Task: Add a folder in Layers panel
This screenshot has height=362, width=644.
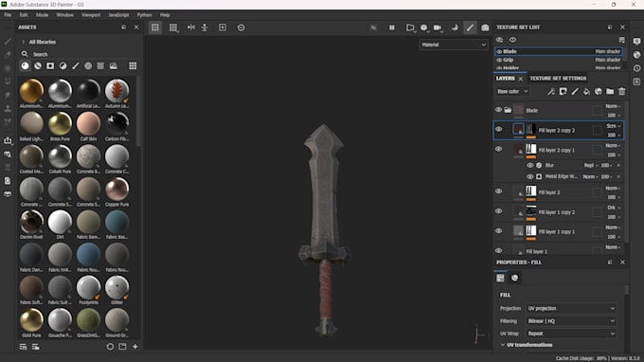Action: pyautogui.click(x=610, y=91)
